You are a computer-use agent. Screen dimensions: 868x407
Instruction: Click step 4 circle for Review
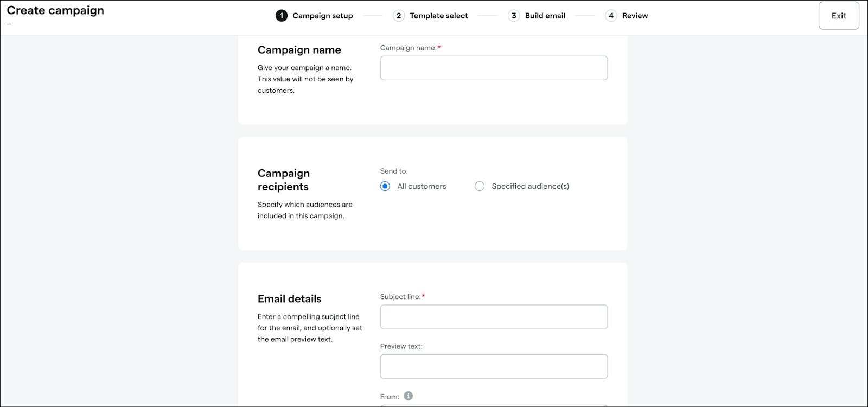click(611, 16)
